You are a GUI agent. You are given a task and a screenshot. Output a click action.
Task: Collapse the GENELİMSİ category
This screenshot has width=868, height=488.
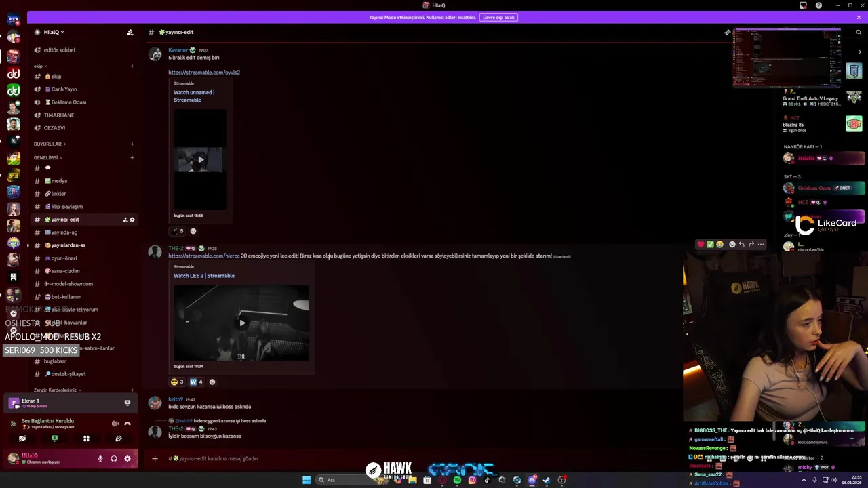tap(47, 157)
